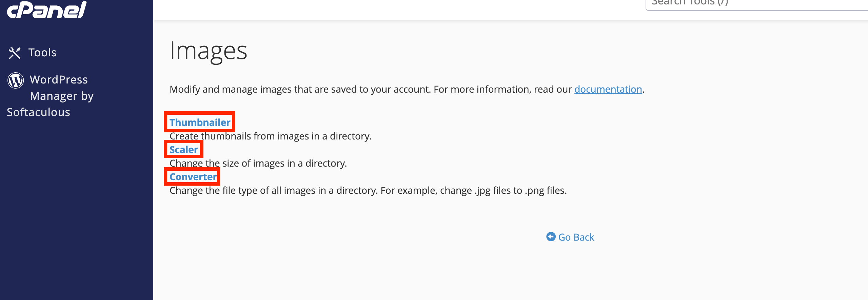The image size is (868, 300).
Task: Open the Scaler tool link
Action: click(184, 149)
